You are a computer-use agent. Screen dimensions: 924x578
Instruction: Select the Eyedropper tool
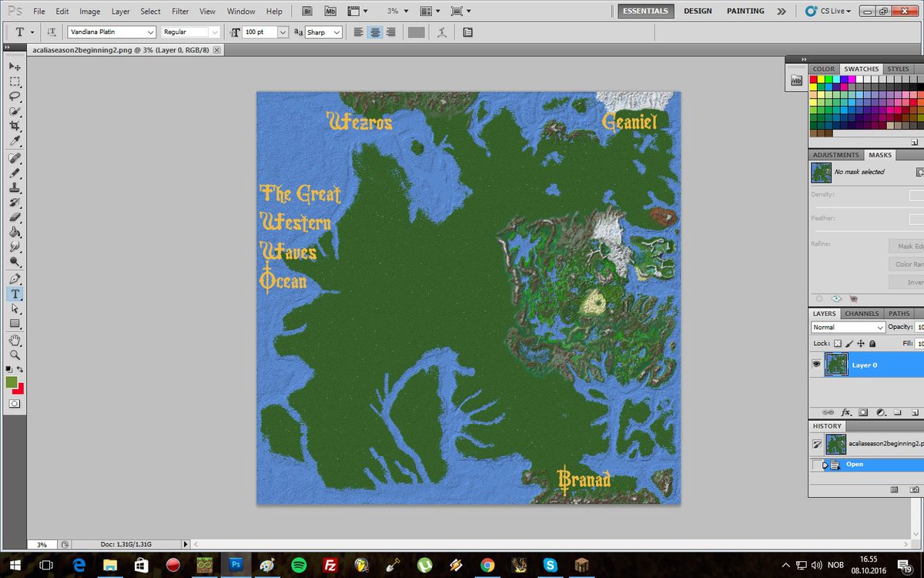[15, 140]
